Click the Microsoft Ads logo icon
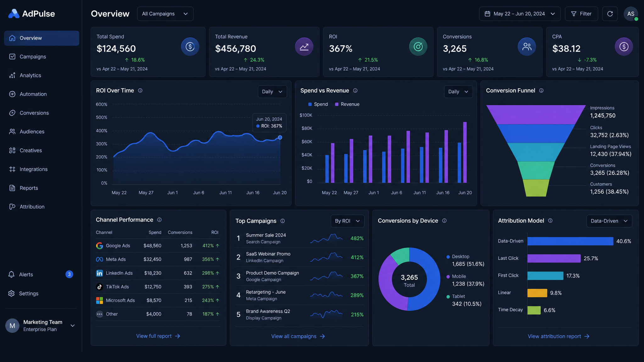The height and width of the screenshot is (362, 644). point(99,300)
